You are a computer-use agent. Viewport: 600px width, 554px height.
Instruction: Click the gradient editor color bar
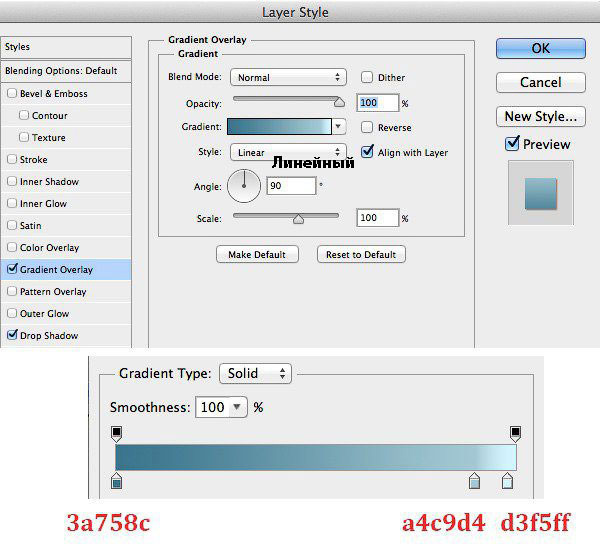click(x=316, y=458)
